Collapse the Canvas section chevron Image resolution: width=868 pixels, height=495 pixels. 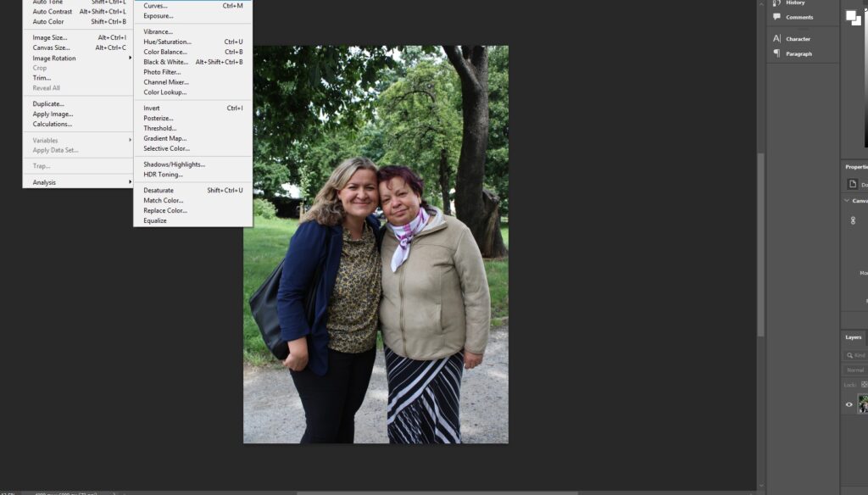[847, 200]
